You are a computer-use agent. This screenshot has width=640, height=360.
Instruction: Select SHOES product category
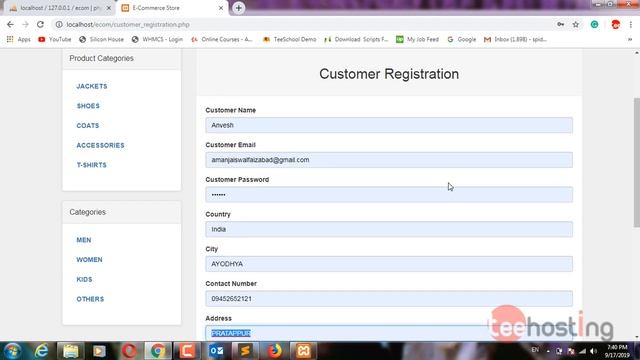click(x=88, y=106)
